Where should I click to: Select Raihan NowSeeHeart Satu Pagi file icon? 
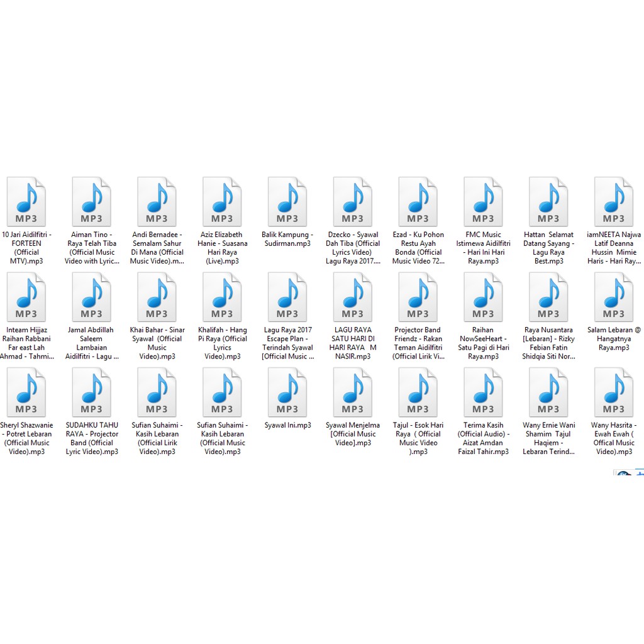click(483, 297)
